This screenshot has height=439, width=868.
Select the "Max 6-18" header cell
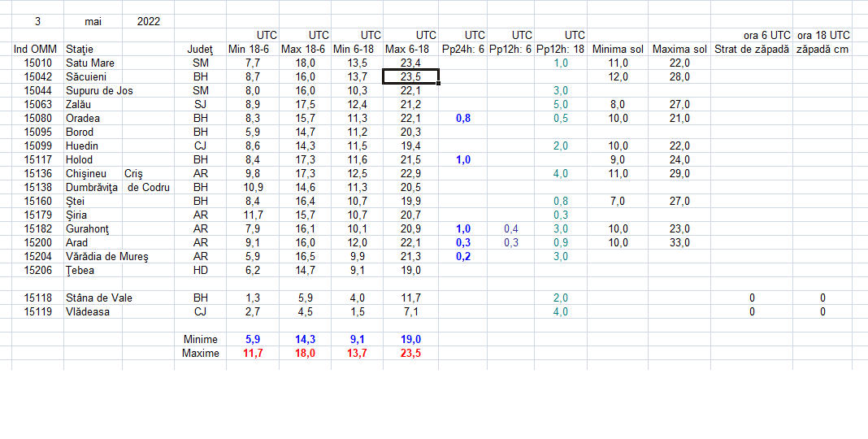click(410, 50)
